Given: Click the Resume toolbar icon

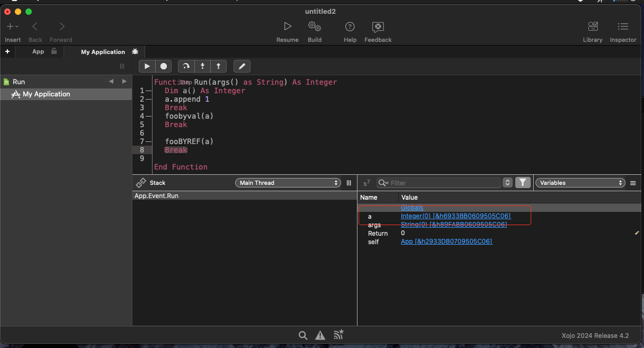Looking at the screenshot, I should [287, 26].
